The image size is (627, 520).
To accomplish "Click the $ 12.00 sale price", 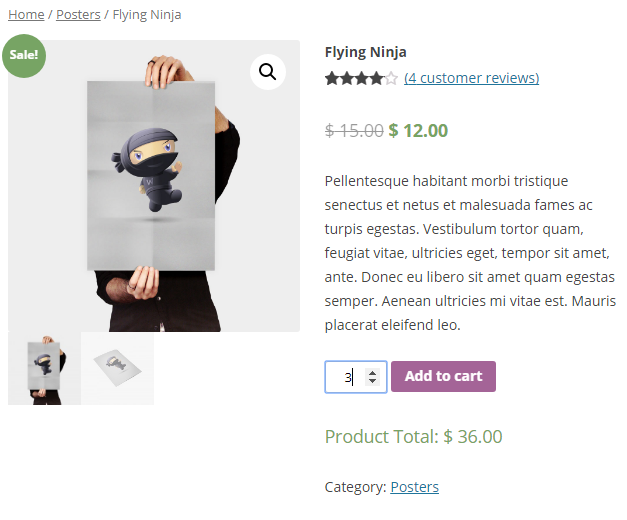I will 418,130.
